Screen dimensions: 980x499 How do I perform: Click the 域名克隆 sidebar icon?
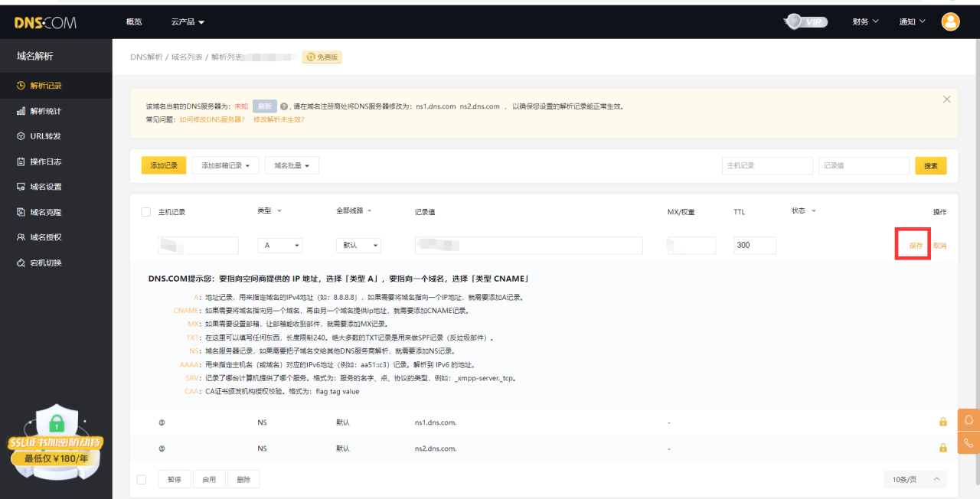pyautogui.click(x=21, y=212)
